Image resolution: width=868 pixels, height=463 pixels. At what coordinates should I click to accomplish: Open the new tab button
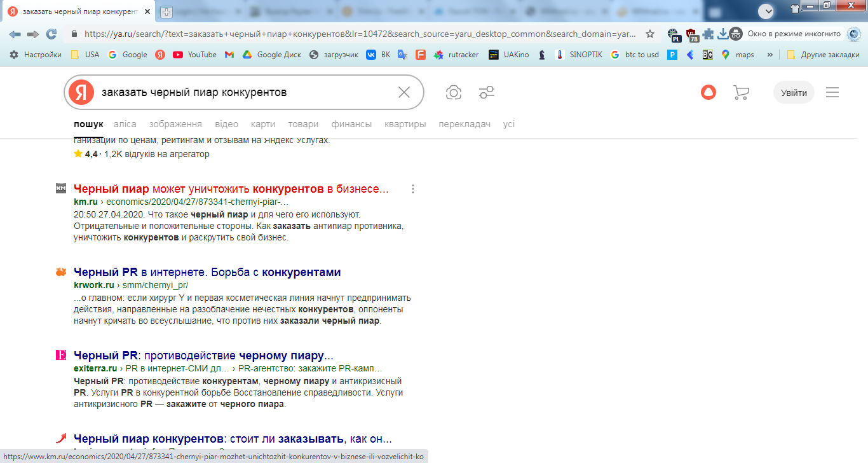166,12
